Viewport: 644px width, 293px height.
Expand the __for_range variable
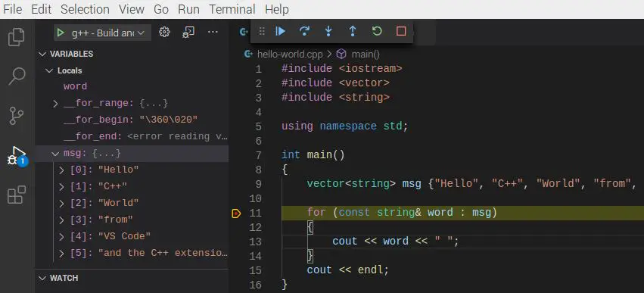click(x=55, y=103)
